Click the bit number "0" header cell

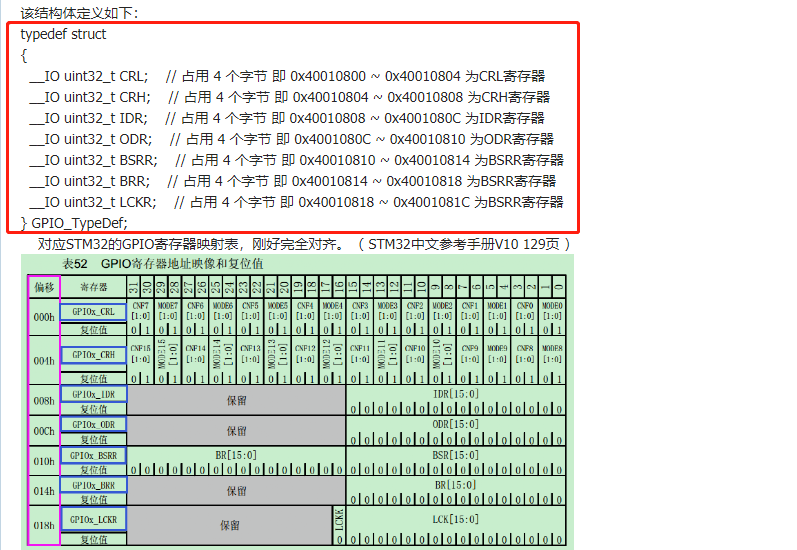tap(559, 287)
